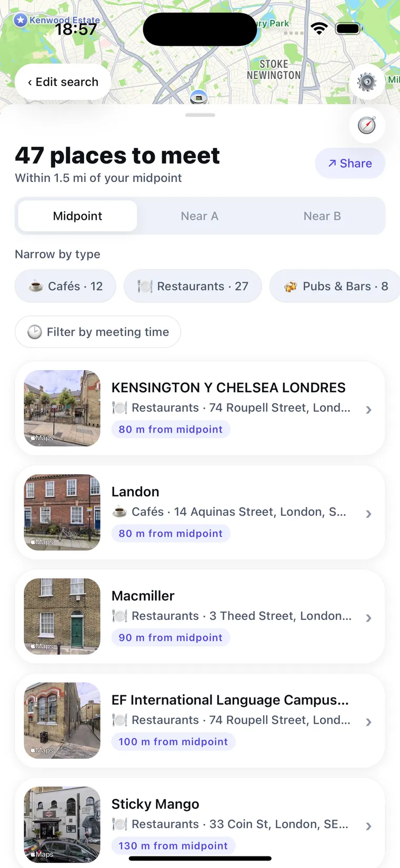400x868 pixels.
Task: Tap the plate icon in Restaurants chip
Action: click(145, 286)
